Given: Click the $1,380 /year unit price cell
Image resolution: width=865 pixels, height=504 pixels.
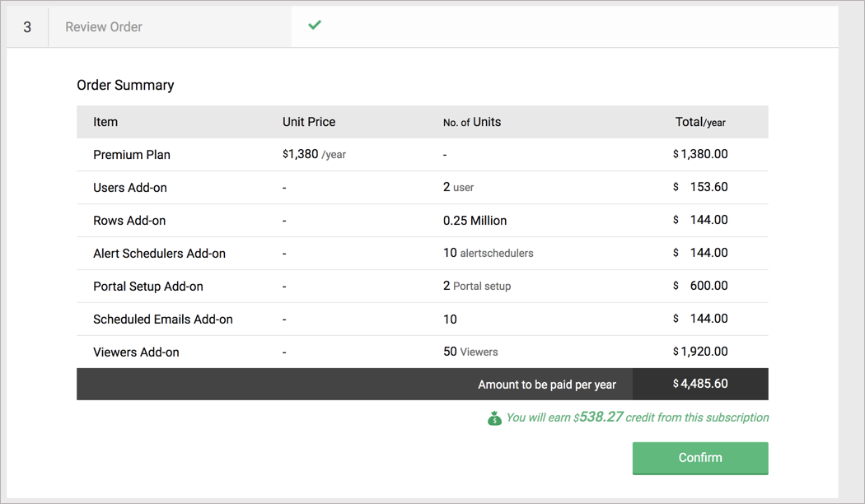Looking at the screenshot, I should (x=313, y=154).
